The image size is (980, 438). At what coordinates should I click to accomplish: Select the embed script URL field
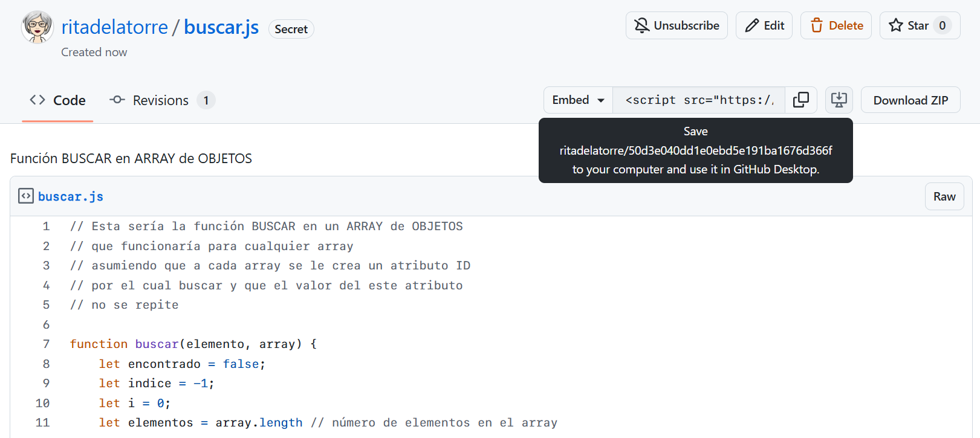(699, 100)
